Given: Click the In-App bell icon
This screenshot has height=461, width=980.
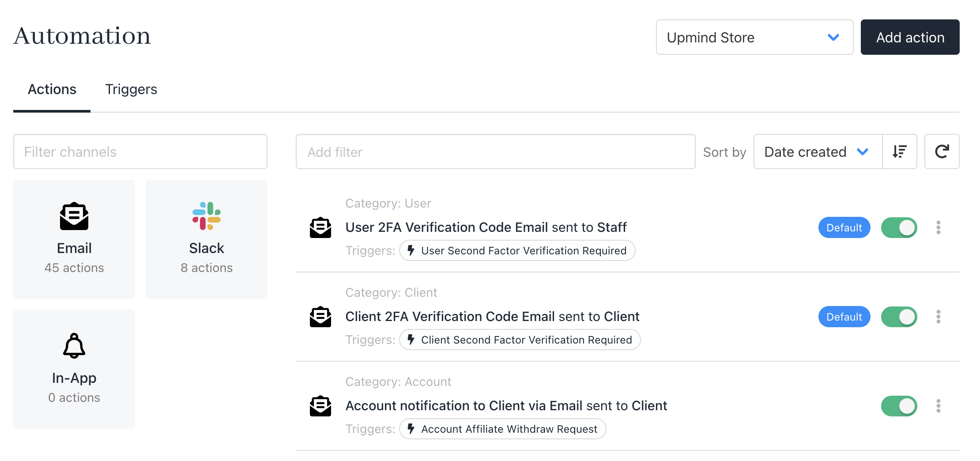Looking at the screenshot, I should click(74, 345).
